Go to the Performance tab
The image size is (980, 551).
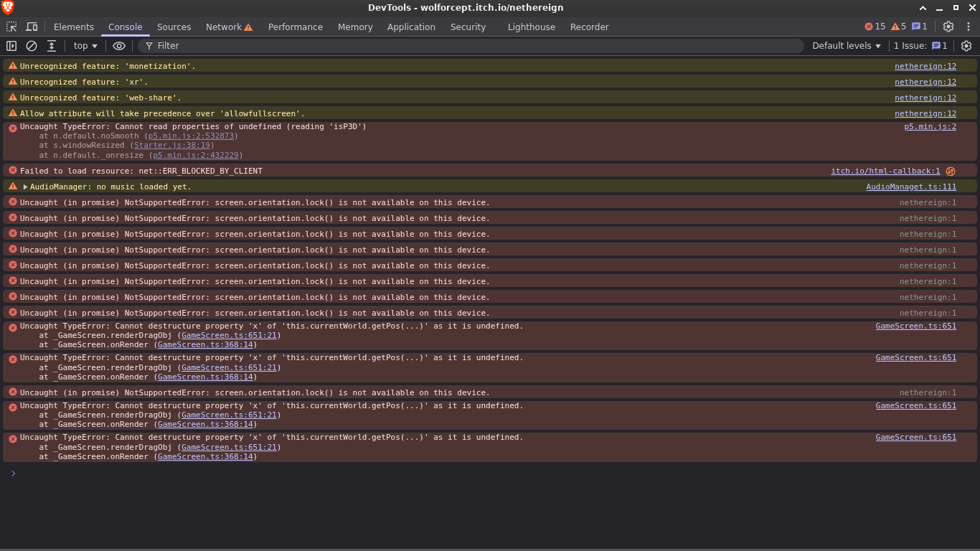pyautogui.click(x=296, y=27)
